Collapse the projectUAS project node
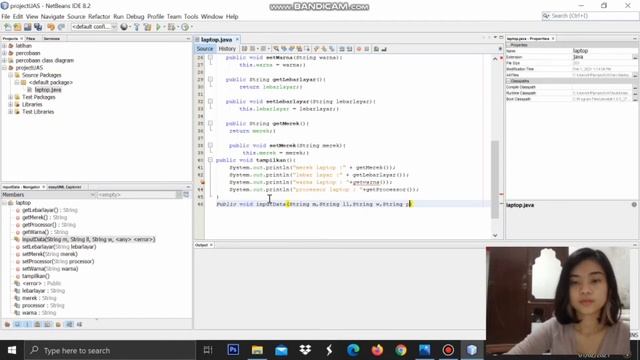 point(4,68)
